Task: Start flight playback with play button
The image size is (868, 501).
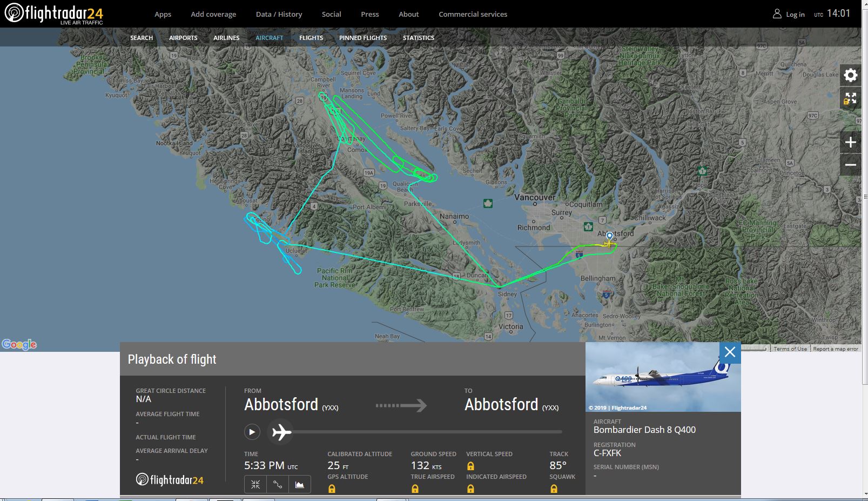Action: [252, 432]
